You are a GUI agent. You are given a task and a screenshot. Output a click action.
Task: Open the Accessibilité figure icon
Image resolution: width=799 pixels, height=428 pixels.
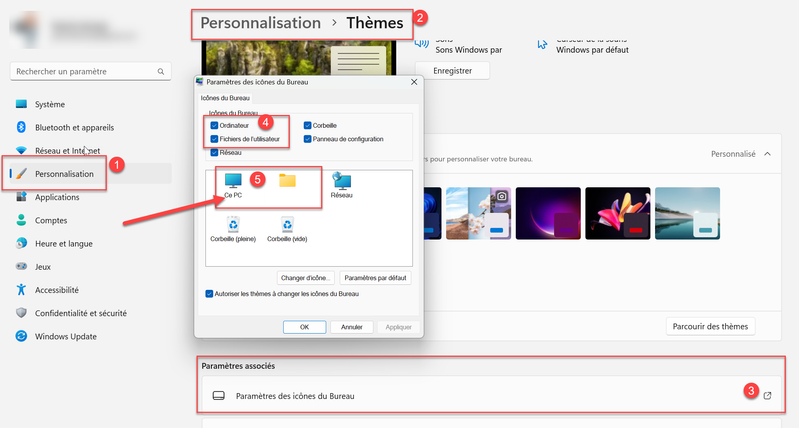(21, 289)
